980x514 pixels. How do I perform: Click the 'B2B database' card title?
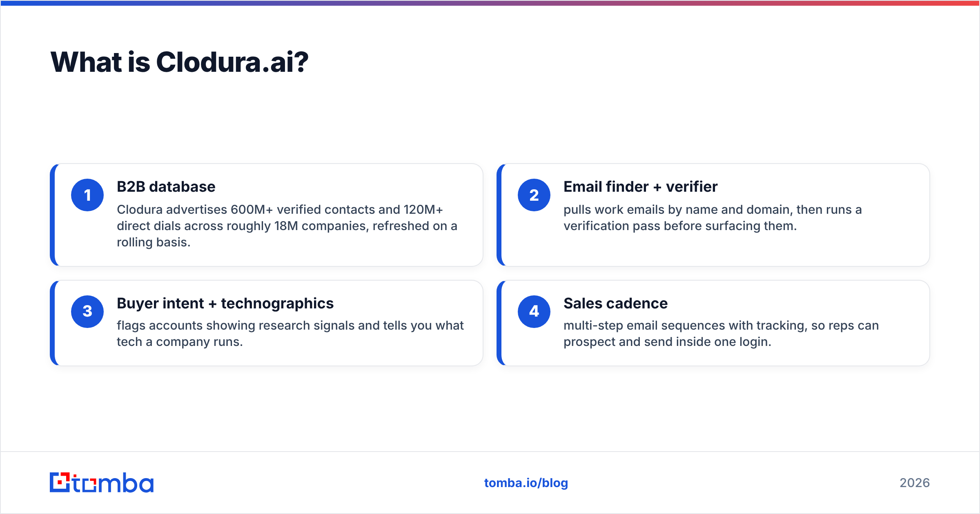pos(166,187)
